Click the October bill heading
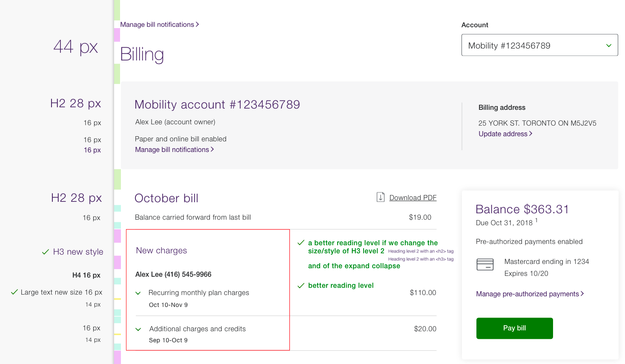Viewport: 625px width, 364px height. point(166,198)
